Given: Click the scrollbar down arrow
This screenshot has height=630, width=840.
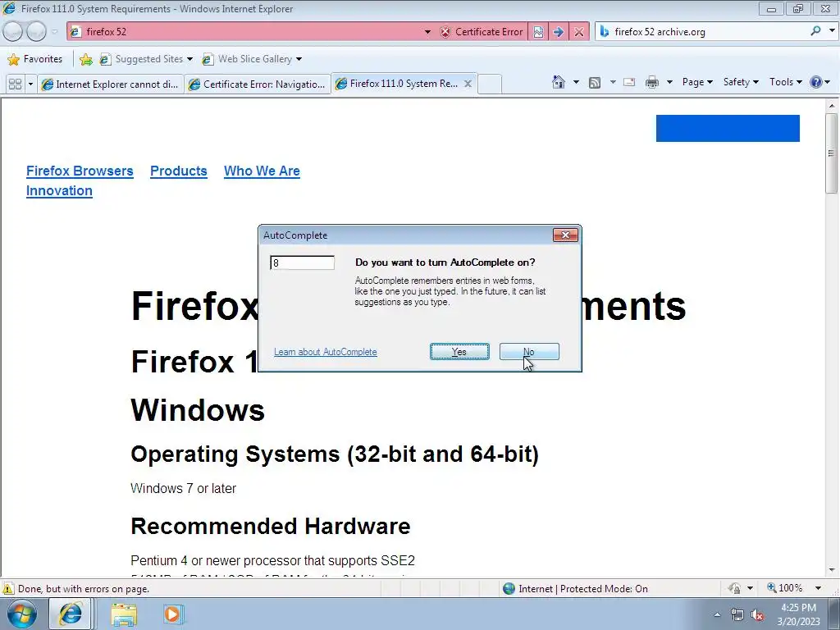Looking at the screenshot, I should pyautogui.click(x=832, y=570).
